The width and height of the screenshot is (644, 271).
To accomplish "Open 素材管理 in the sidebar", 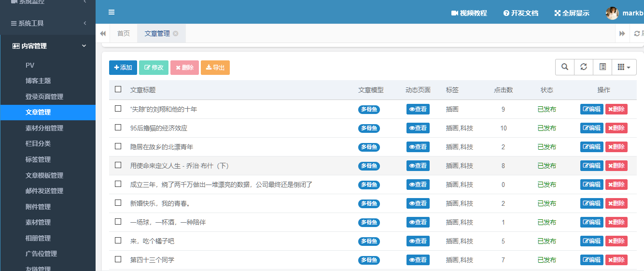I will click(48, 222).
